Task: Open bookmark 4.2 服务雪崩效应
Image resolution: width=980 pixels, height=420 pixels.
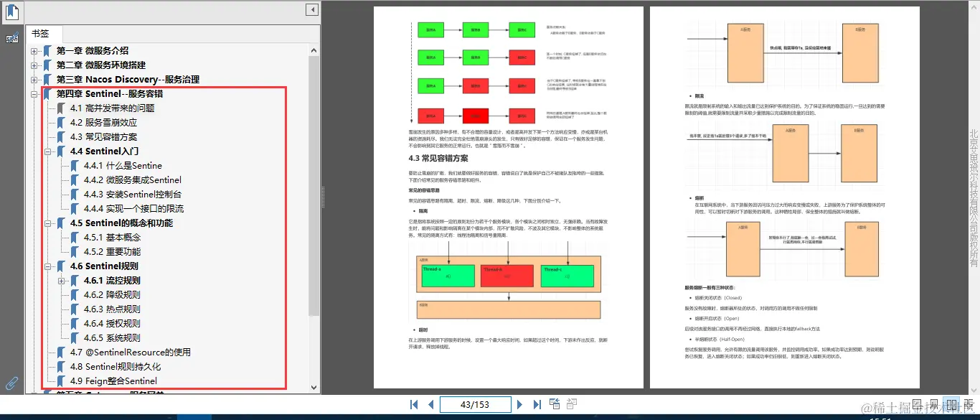Action: [103, 123]
